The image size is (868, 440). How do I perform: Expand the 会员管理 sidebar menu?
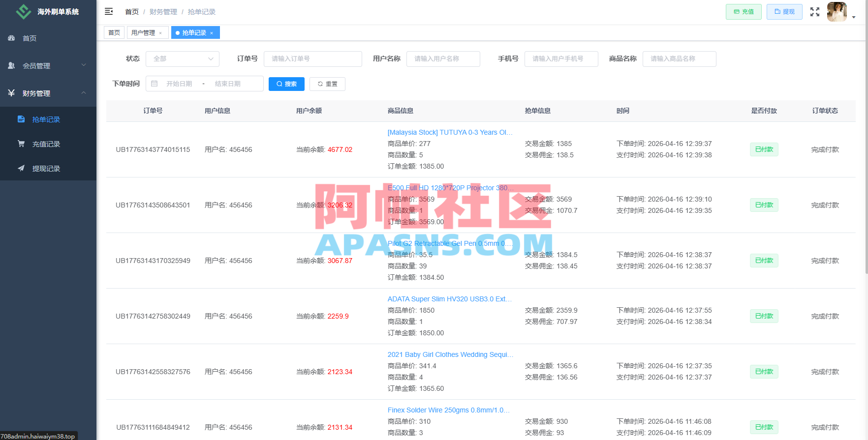(48, 65)
